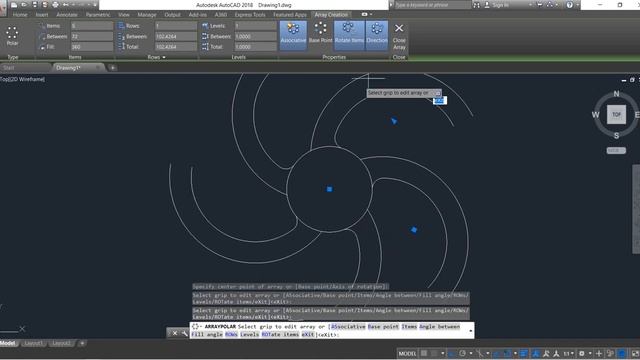Click the new drawing tab plus button
Screen dimensions: 640x360
(112, 68)
